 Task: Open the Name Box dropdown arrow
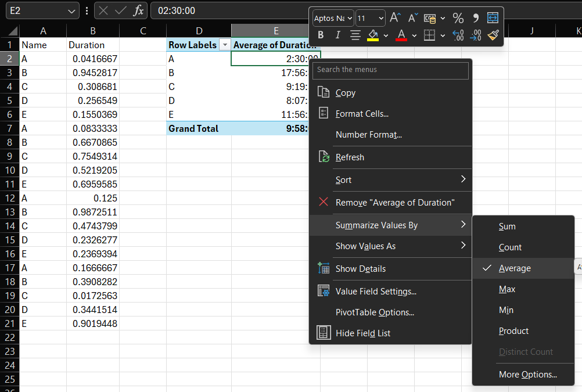coord(71,11)
